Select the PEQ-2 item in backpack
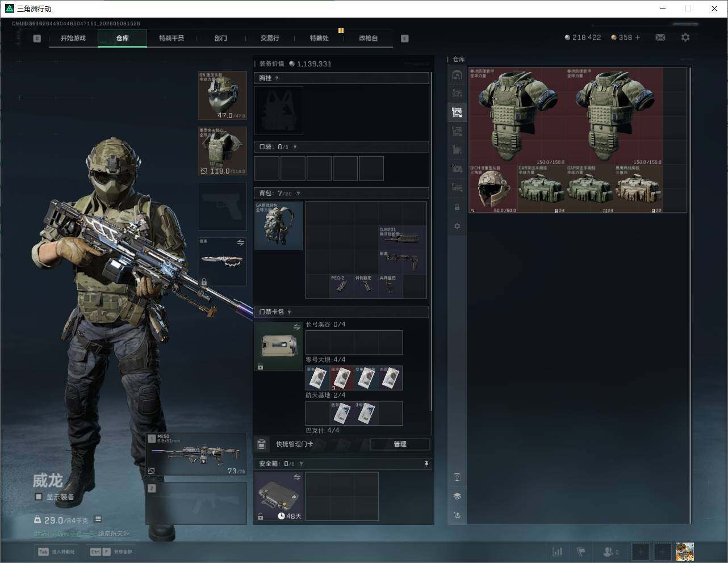 342,287
